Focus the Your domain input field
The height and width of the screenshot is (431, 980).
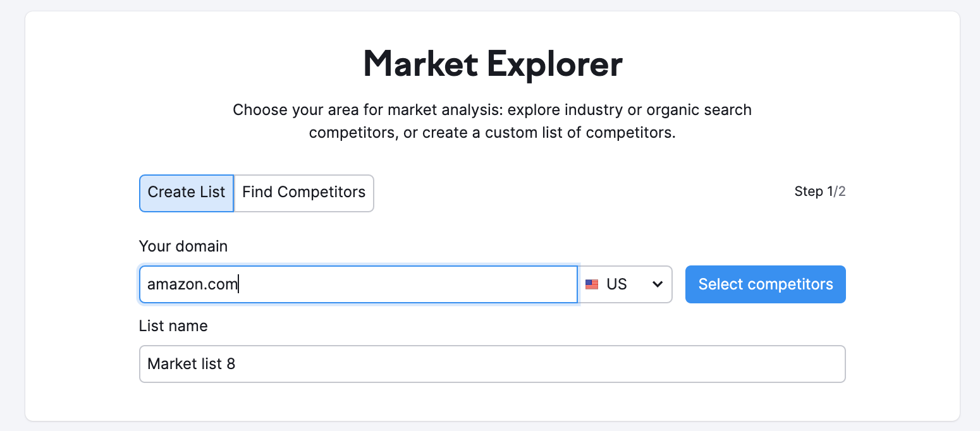pyautogui.click(x=358, y=284)
